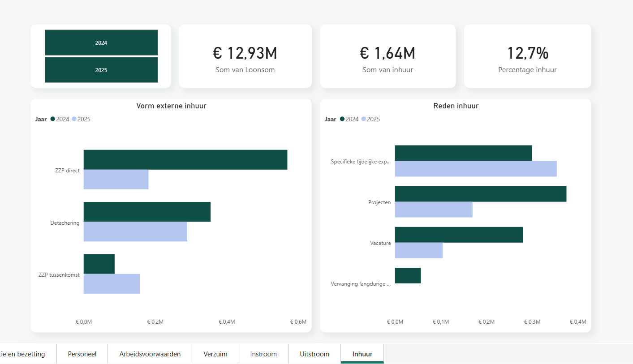Select the 2024 year slicer button
The image size is (633, 364).
click(101, 43)
